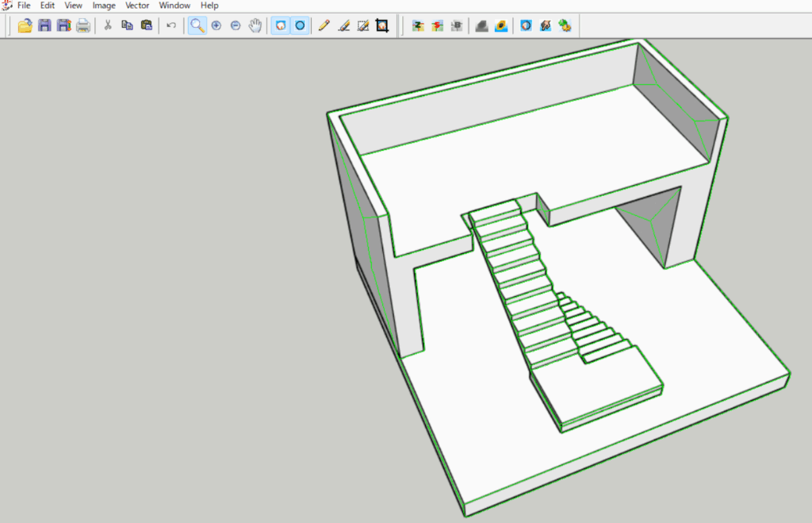Toggle the raster image view button
812x523 pixels.
pyautogui.click(x=281, y=25)
